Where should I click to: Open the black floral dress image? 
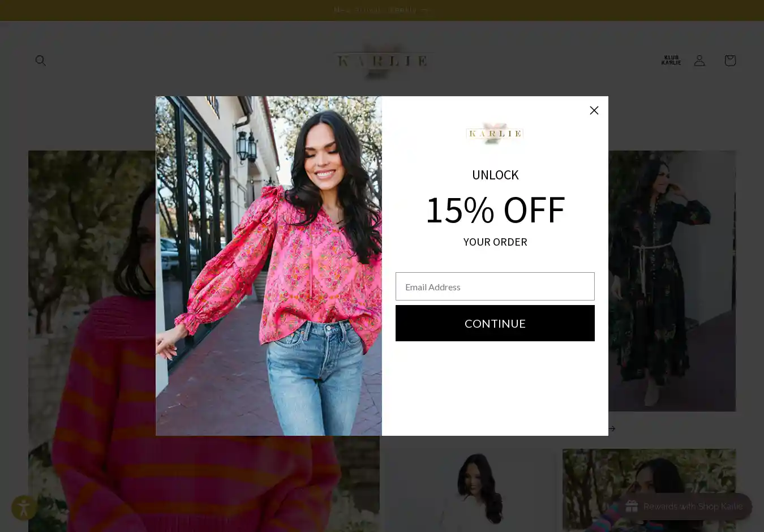pyautogui.click(x=672, y=281)
